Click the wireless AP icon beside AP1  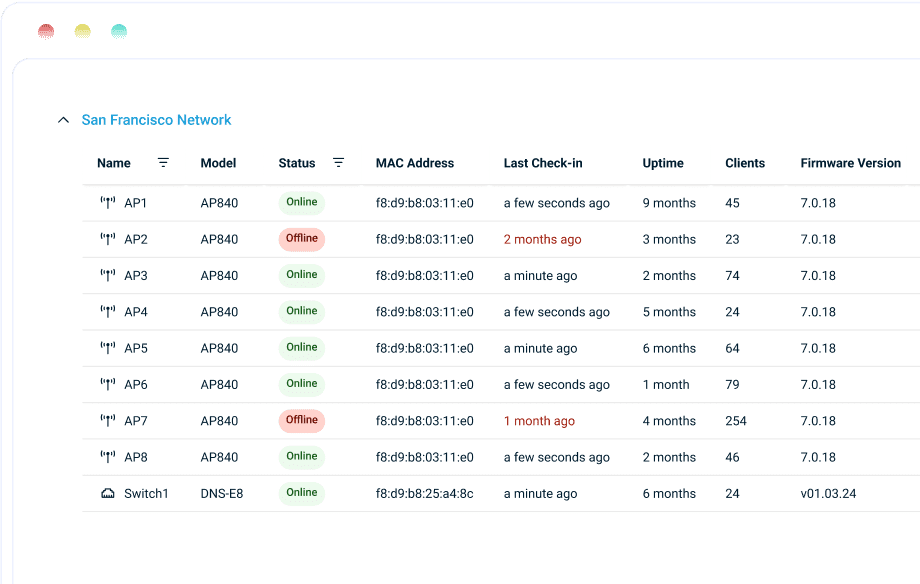pos(107,202)
